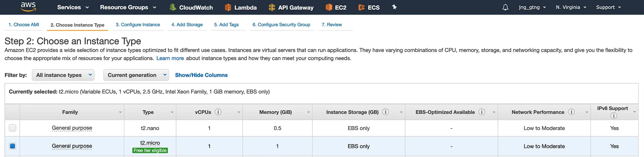Open the N. Virginia region dropdown
The image size is (644, 157).
571,7
